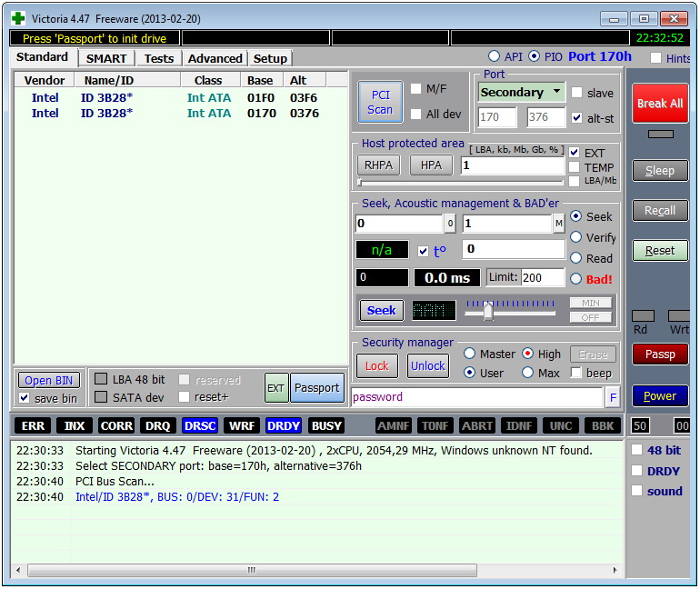Screen dimensions: 700x589
Task: Select the API mode radio button
Action: click(x=495, y=56)
